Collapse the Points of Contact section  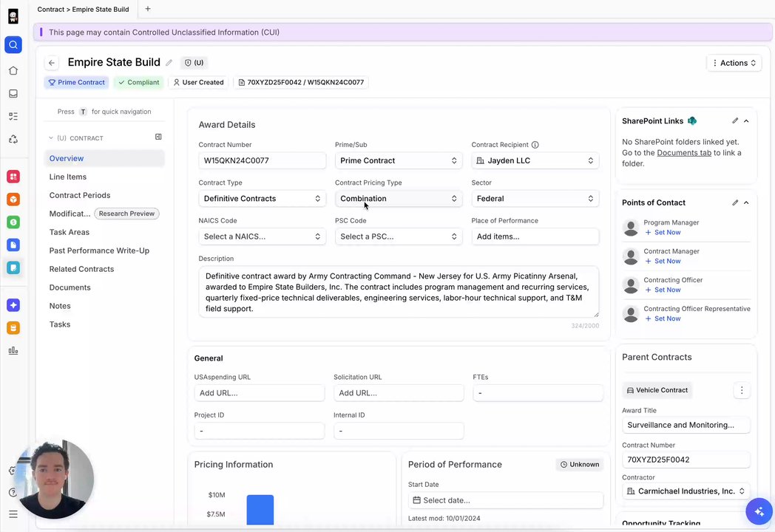[746, 202]
